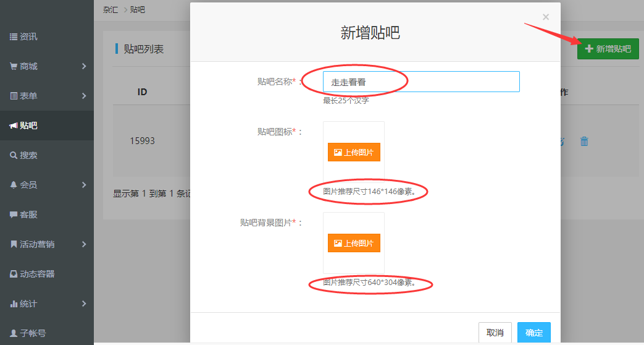Expand the 表单 submenu chevron
The image size is (644, 345).
pyautogui.click(x=84, y=96)
